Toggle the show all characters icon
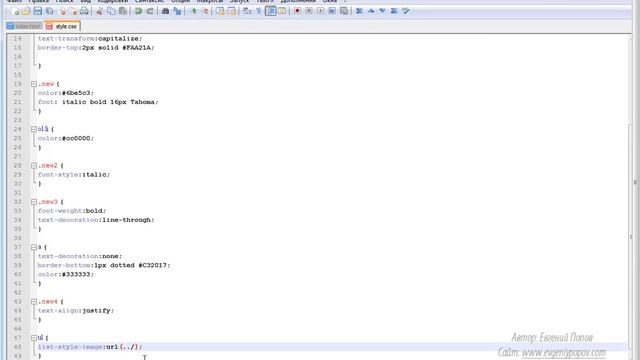 point(258,11)
